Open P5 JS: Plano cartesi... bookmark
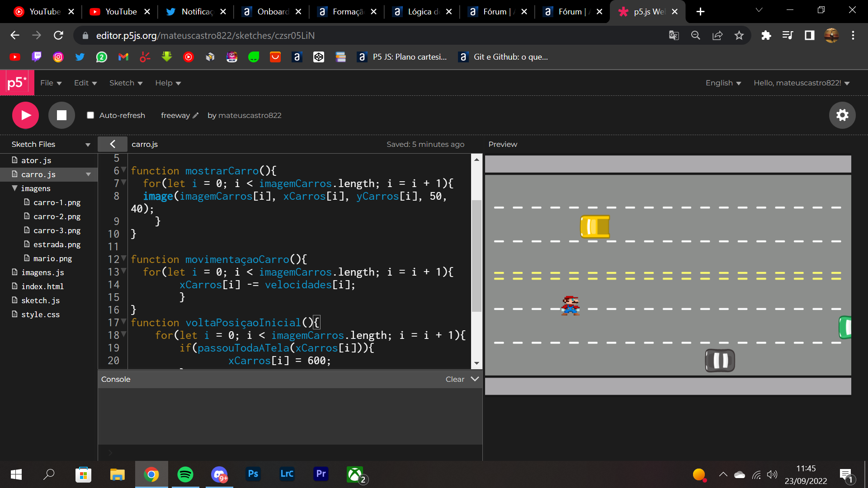Image resolution: width=868 pixels, height=488 pixels. 402,57
